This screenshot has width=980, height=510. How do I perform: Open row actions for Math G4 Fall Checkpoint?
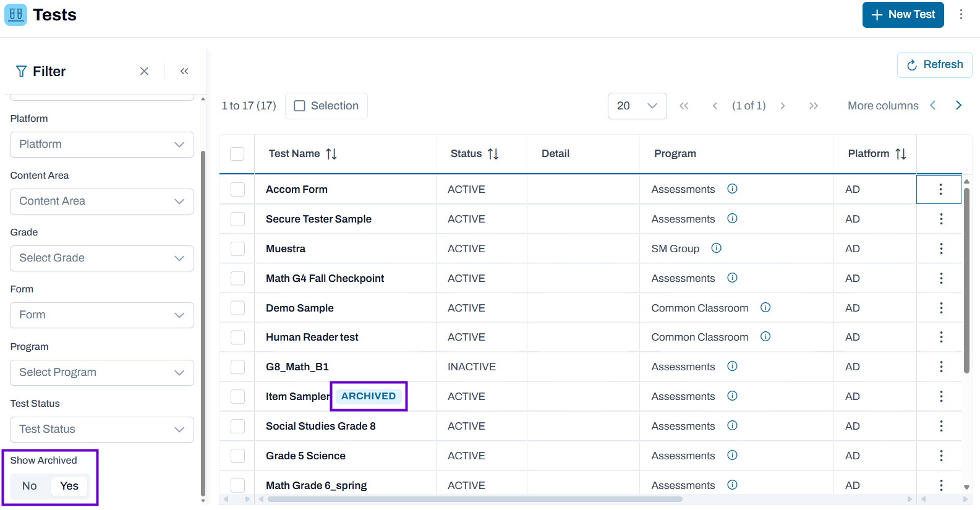click(941, 278)
